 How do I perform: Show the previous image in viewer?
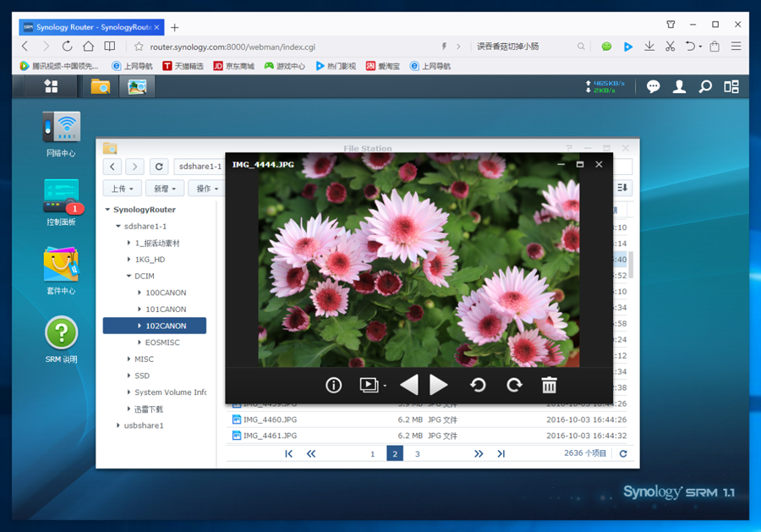click(409, 386)
